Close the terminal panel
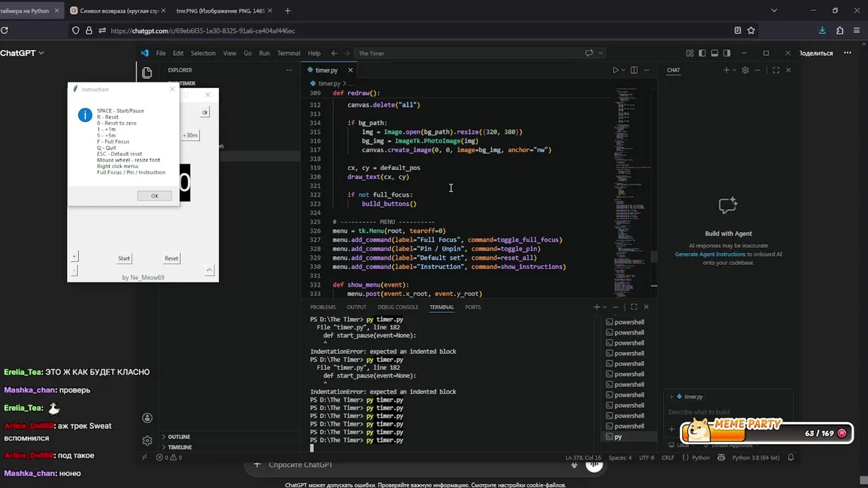This screenshot has width=868, height=488. click(646, 307)
